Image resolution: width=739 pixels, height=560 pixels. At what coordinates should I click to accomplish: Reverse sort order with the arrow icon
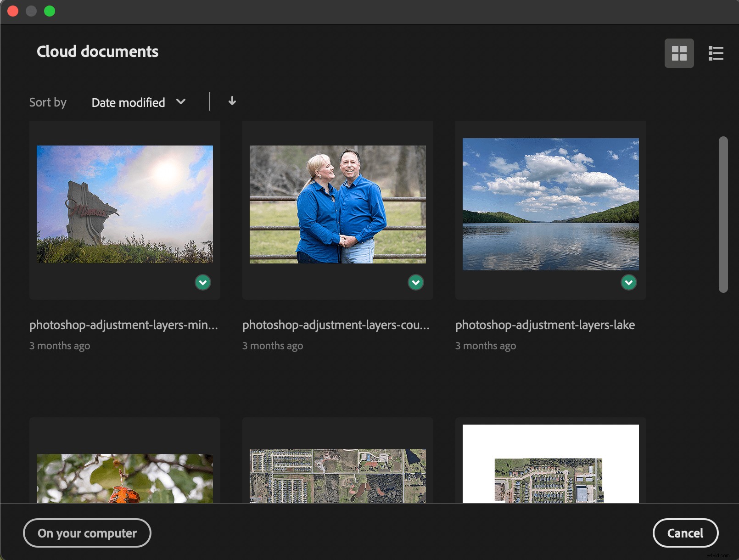pyautogui.click(x=232, y=101)
